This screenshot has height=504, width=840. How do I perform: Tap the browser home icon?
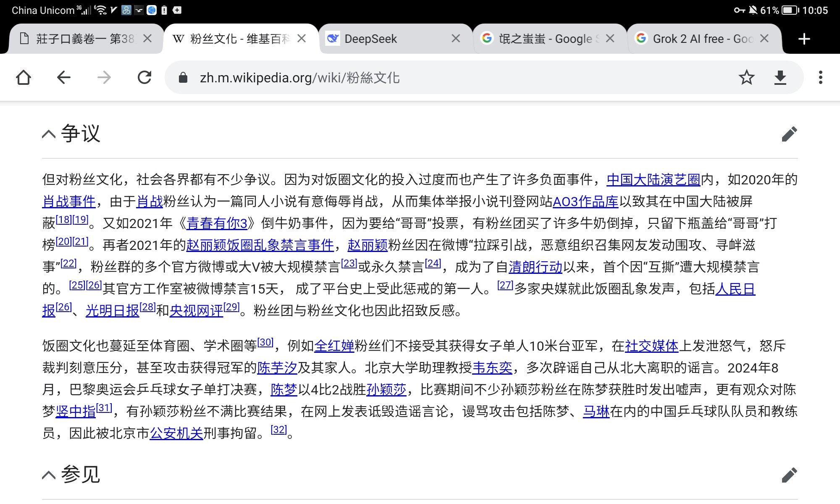(24, 78)
